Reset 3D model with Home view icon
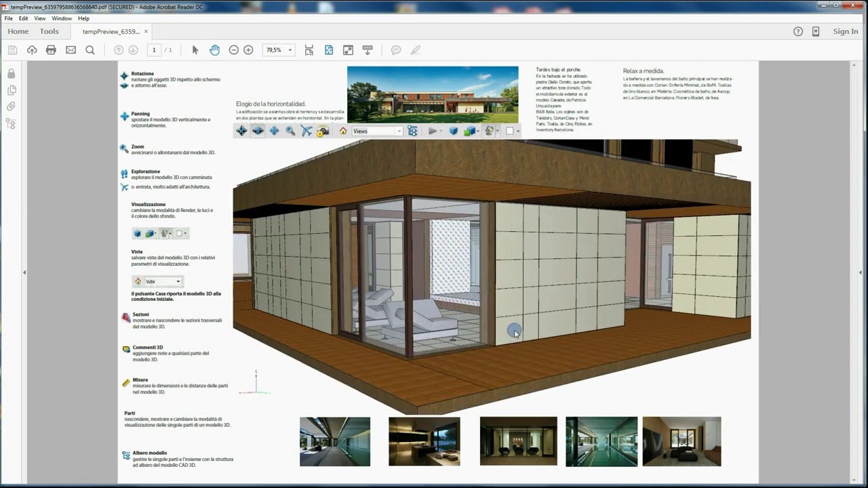The image size is (868, 488). 343,131
